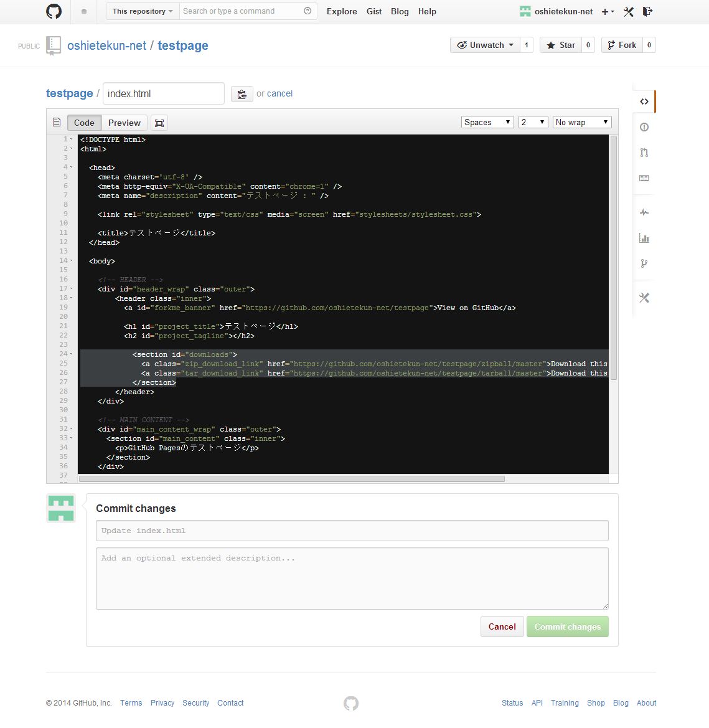Viewport: 709px width, 728px height.
Task: Focus the index.html filename field
Action: pyautogui.click(x=163, y=93)
